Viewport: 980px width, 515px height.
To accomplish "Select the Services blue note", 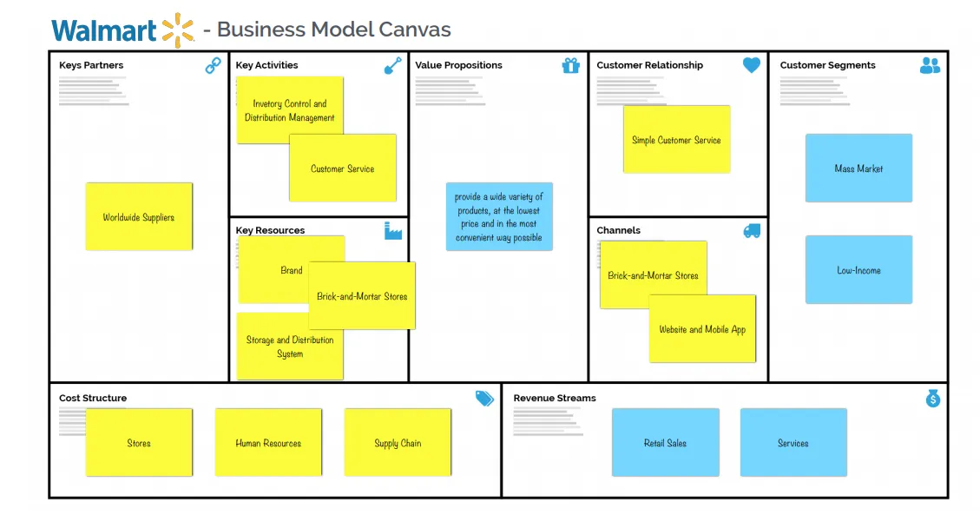I will pyautogui.click(x=793, y=443).
